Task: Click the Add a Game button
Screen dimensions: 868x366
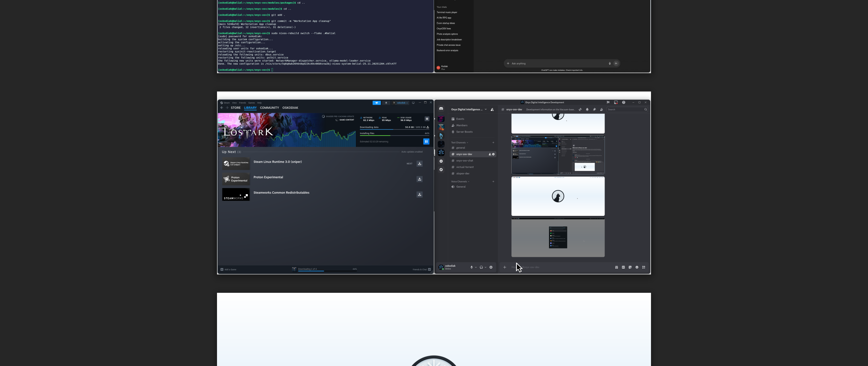Action: point(229,269)
